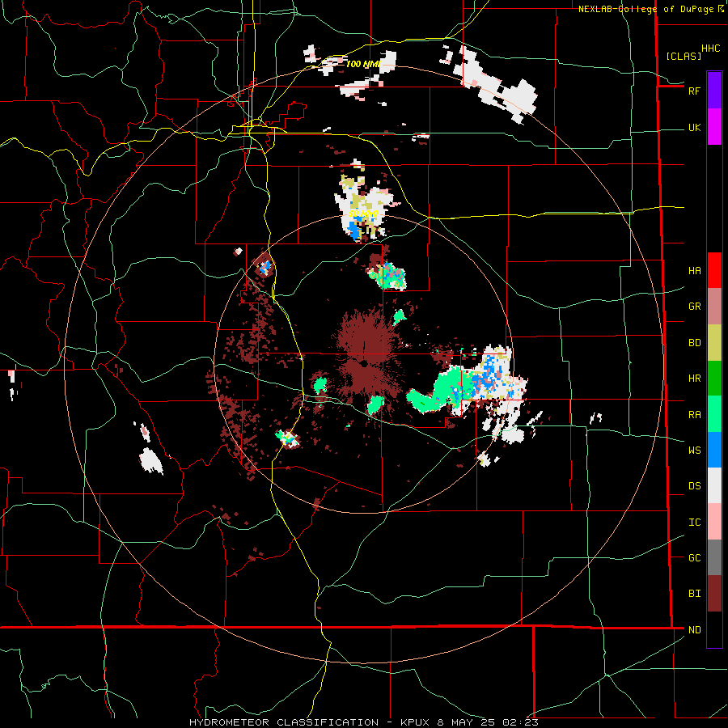728x728 pixels.
Task: Click the BI legend label
Action: [694, 594]
